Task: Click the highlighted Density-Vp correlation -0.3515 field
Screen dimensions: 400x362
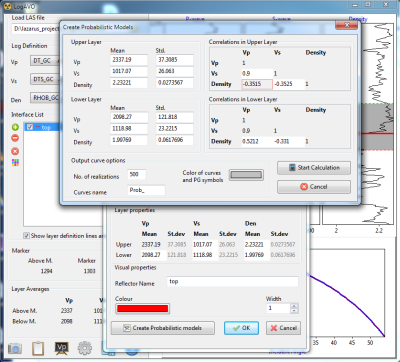Action: (x=257, y=84)
